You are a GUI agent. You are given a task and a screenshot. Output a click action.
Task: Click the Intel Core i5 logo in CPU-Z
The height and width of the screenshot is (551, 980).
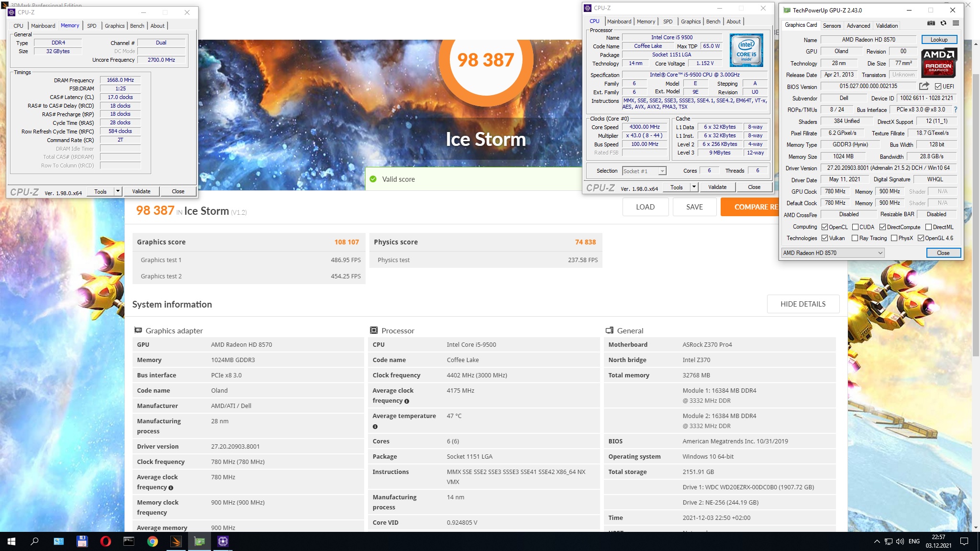(x=746, y=50)
